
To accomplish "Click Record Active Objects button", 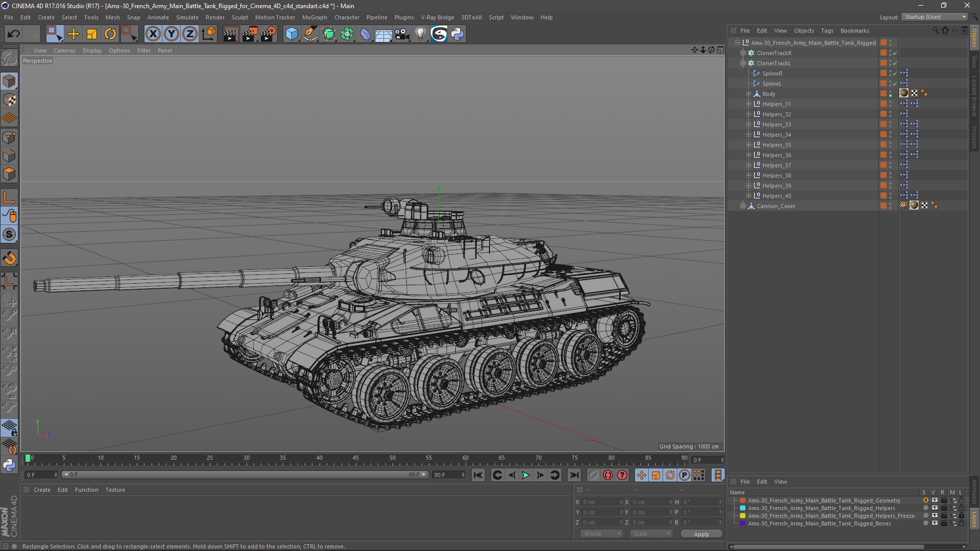I will [x=593, y=475].
